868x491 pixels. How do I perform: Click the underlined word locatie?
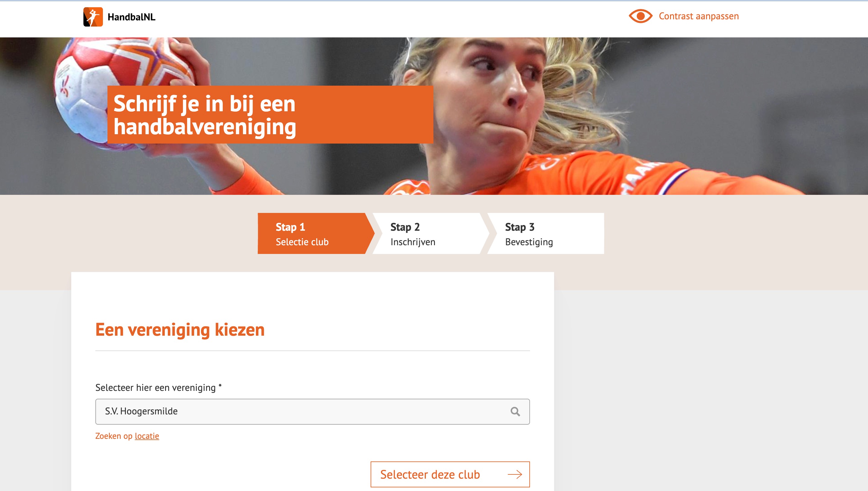pyautogui.click(x=147, y=436)
